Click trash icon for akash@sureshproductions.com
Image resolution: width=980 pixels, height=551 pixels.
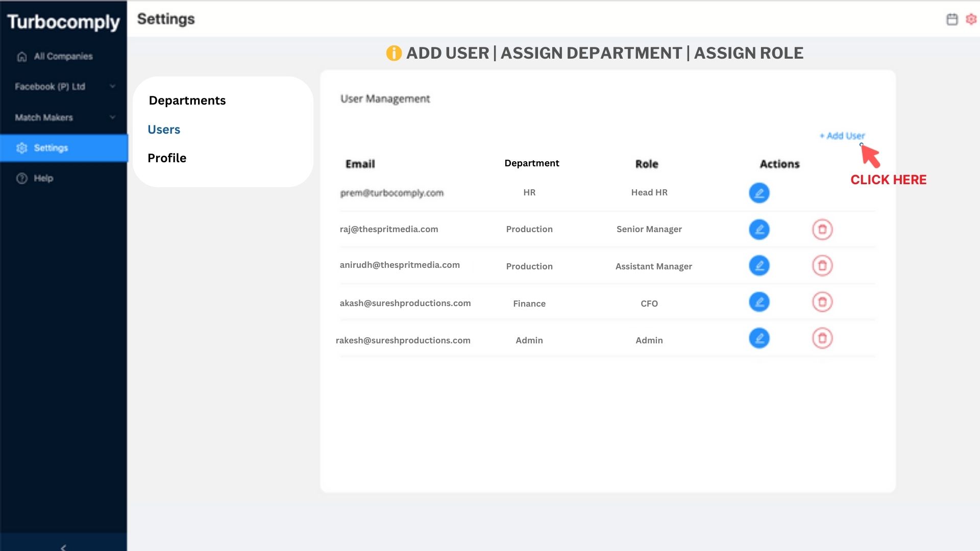pyautogui.click(x=822, y=302)
